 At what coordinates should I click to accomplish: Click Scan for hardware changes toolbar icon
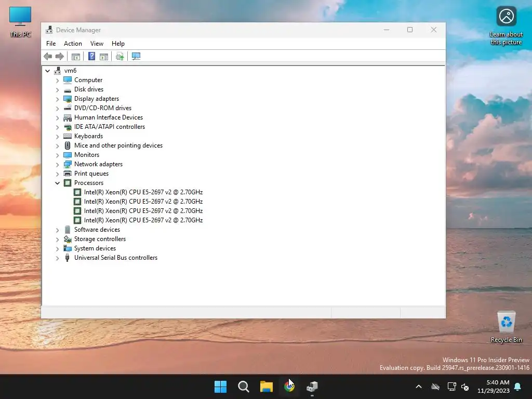[x=120, y=56]
